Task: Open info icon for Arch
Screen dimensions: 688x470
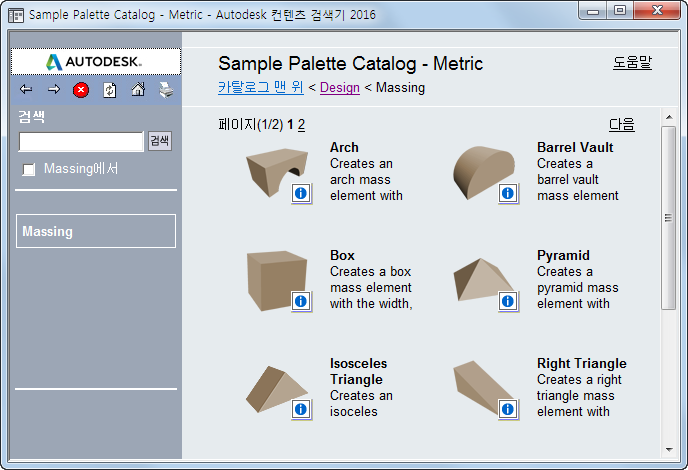Action: tap(301, 193)
